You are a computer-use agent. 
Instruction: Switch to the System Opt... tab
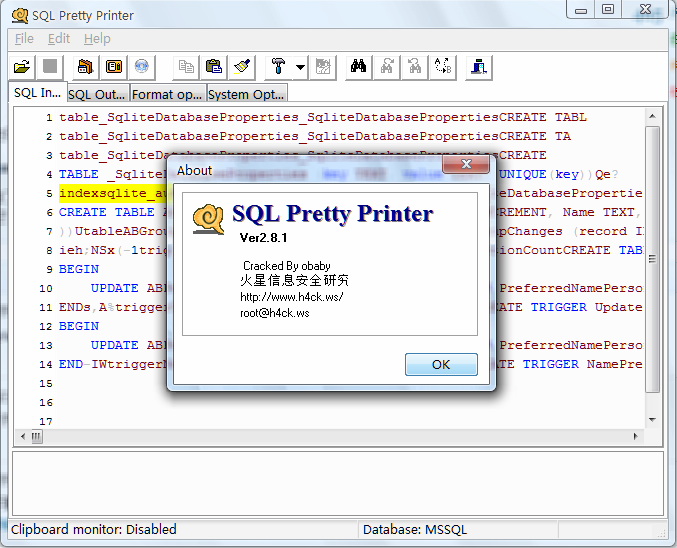[x=246, y=94]
